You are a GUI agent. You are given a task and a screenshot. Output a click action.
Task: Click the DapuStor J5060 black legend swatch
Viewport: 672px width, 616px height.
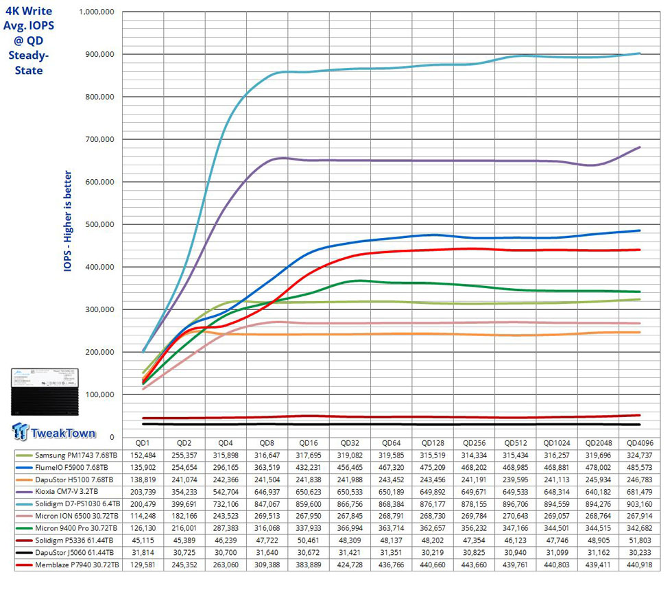point(24,553)
